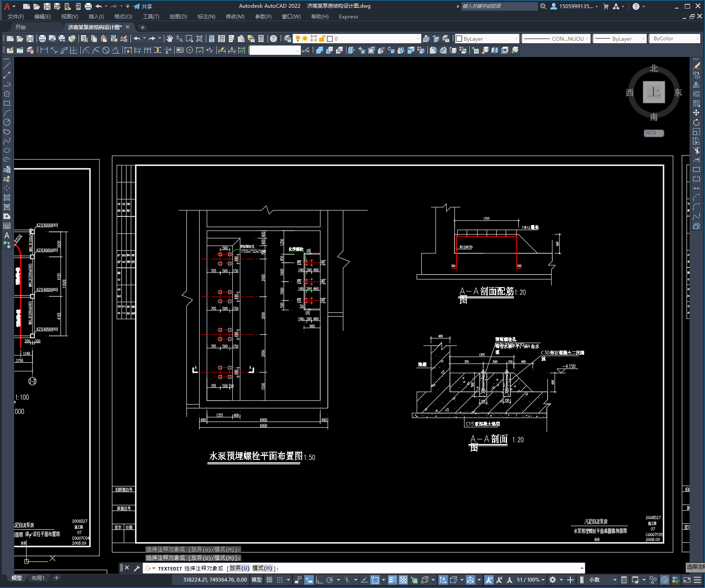Select the Mirror tool in the modify toolbar
Viewport: 705px width, 588px height.
(x=696, y=84)
